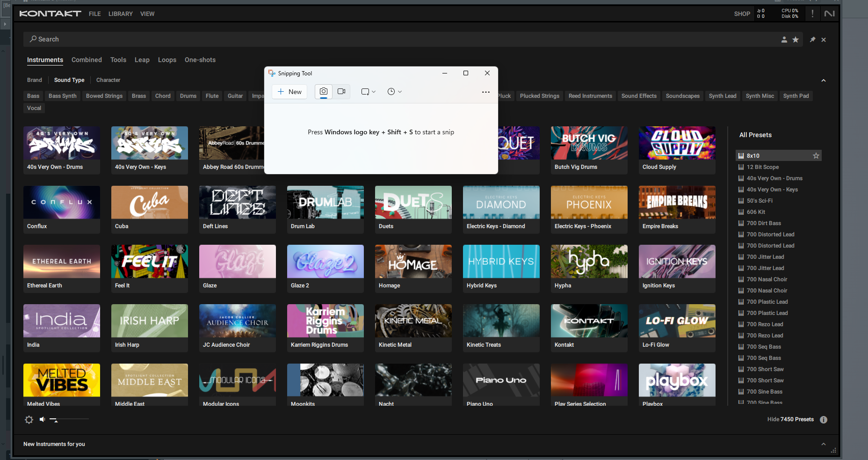Open the Hypha instrument tile
Image resolution: width=868 pixels, height=460 pixels.
tap(589, 269)
